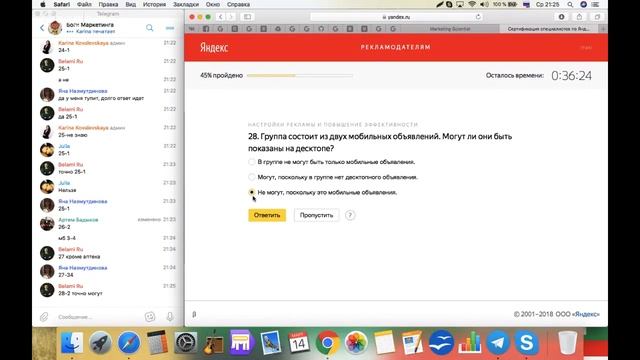
Task: Open Notes from the Dock
Action: pos(384,343)
